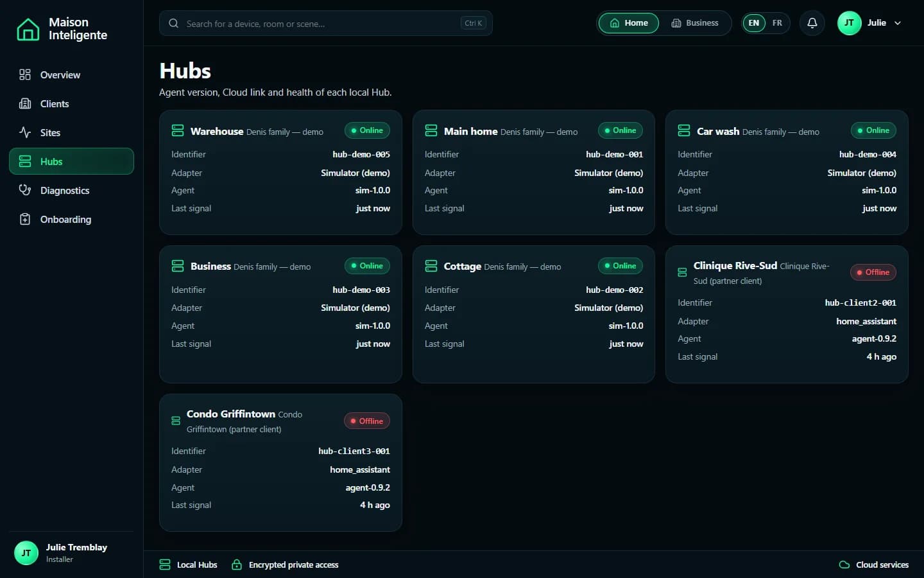Open the Julie user menu chevron
Image resolution: width=924 pixels, height=578 pixels.
[x=898, y=23]
